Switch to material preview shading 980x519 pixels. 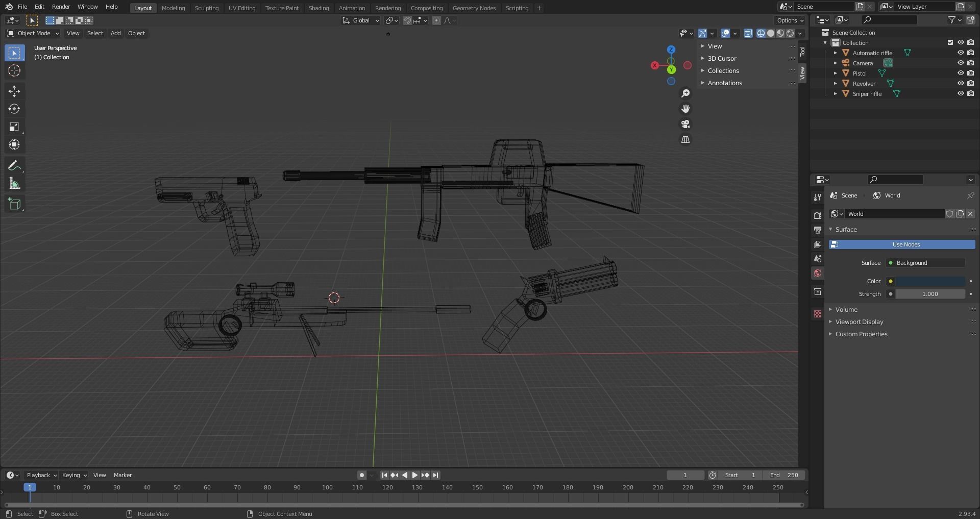[x=780, y=33]
